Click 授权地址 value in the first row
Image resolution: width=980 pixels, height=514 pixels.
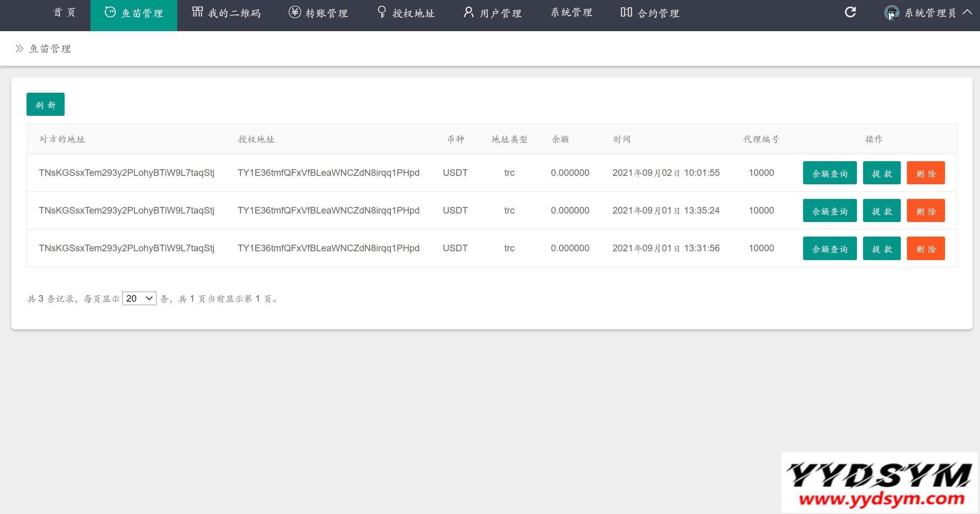(328, 173)
